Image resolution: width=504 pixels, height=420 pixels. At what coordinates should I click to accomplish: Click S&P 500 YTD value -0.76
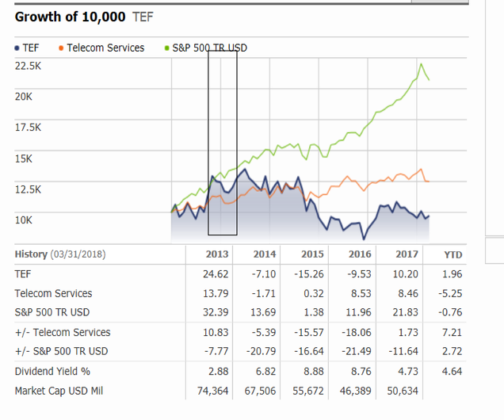point(450,312)
